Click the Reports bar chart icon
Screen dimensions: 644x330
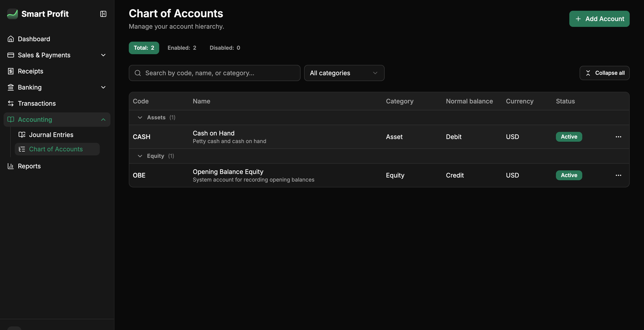pos(11,166)
